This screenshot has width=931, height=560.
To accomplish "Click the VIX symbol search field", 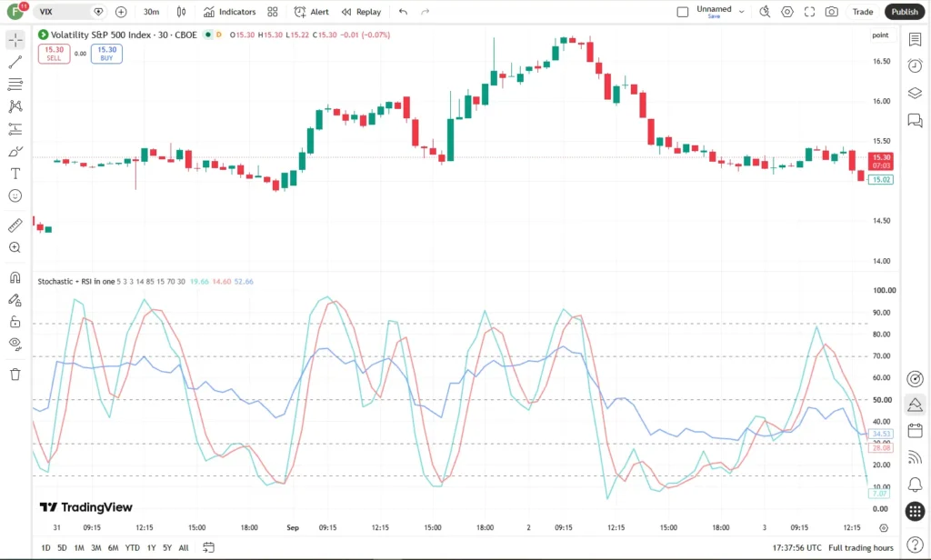I will pyautogui.click(x=70, y=11).
